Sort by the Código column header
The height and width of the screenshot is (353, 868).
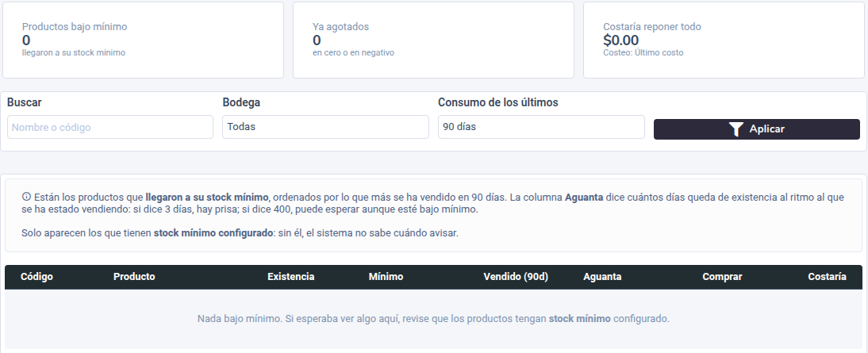pos(36,277)
